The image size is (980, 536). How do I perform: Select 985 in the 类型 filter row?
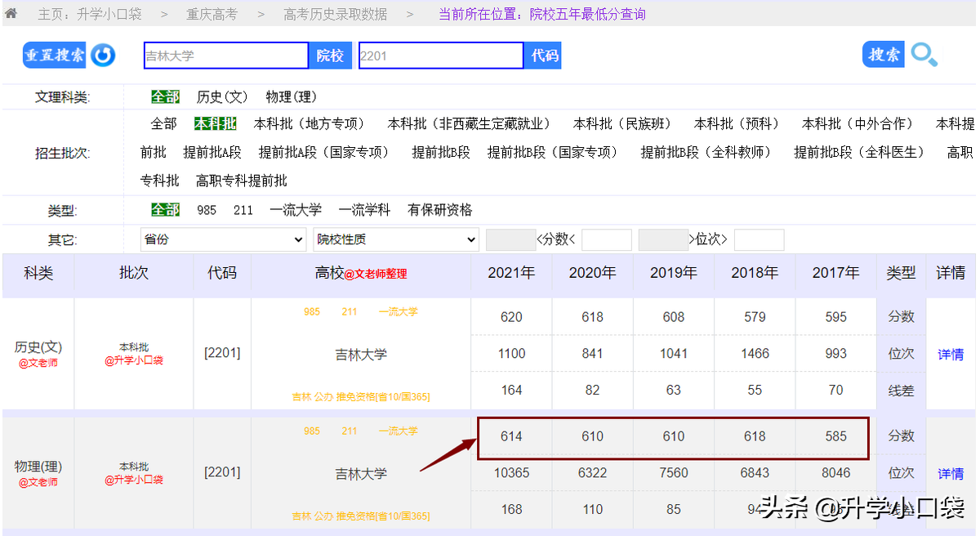tap(207, 209)
